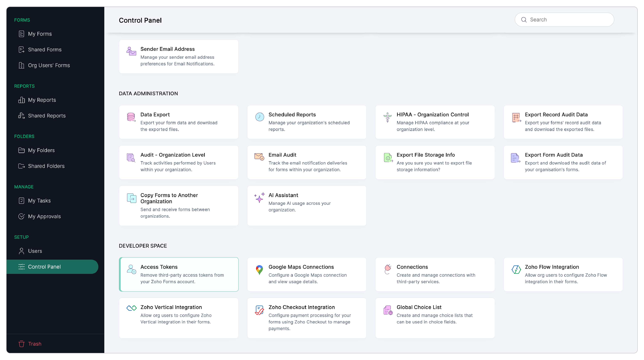Click the Email Audit envelope icon
Screen dimensions: 644x360
coord(259,157)
